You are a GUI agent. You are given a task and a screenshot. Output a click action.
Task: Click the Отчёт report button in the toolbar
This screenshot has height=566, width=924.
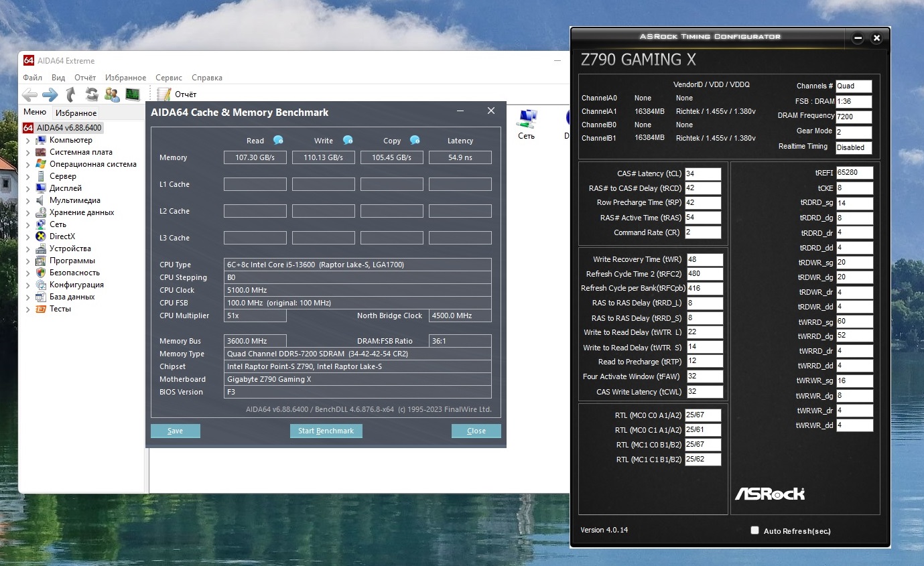(176, 94)
